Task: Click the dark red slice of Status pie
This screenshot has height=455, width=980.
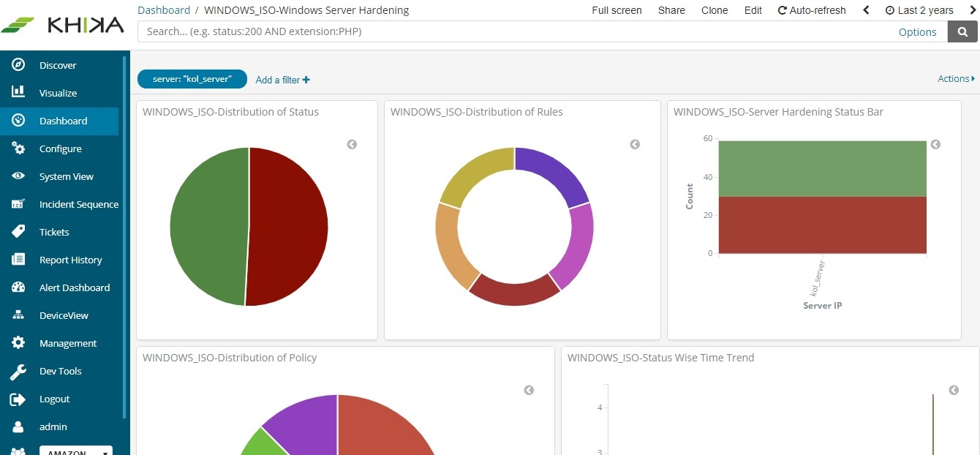Action: [x=289, y=227]
